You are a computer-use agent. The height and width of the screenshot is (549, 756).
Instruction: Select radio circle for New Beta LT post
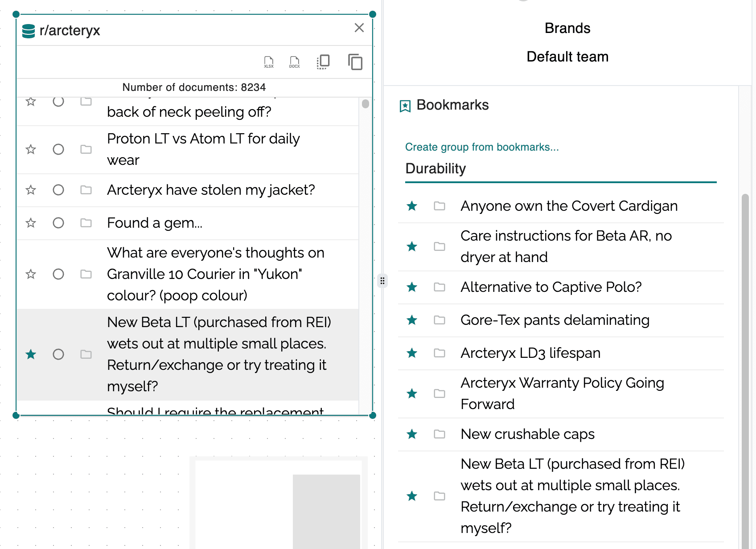(58, 354)
